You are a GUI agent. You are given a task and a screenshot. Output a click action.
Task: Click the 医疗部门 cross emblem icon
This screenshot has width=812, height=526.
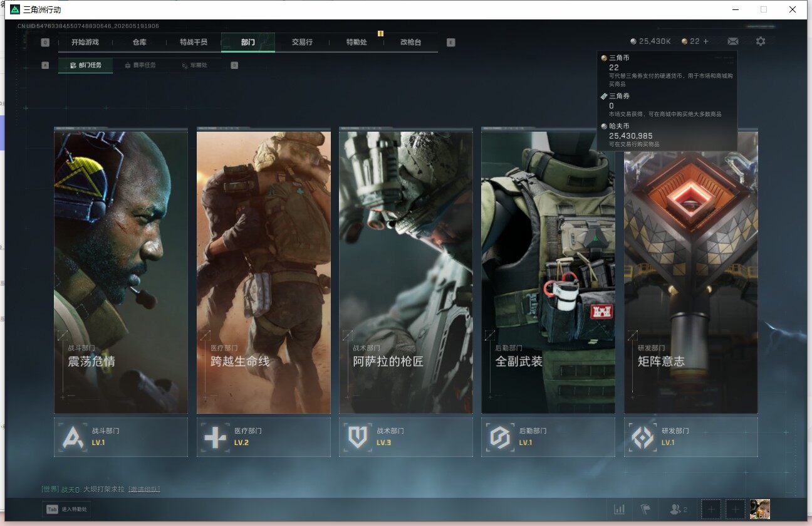[215, 437]
